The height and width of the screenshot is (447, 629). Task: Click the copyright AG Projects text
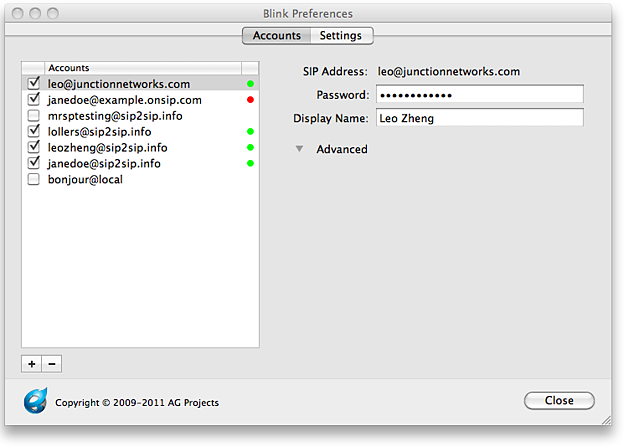point(137,402)
